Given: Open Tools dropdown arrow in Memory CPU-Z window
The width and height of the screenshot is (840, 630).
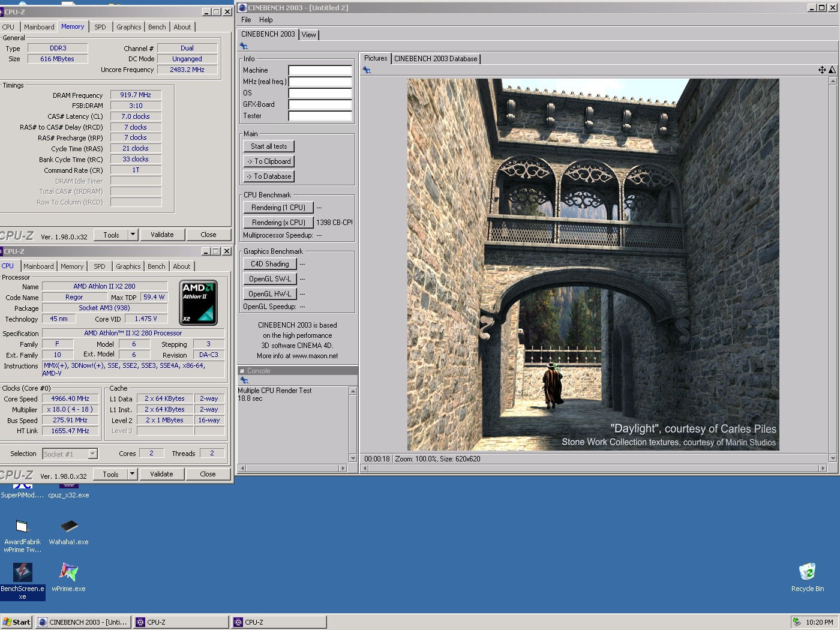Looking at the screenshot, I should point(133,235).
